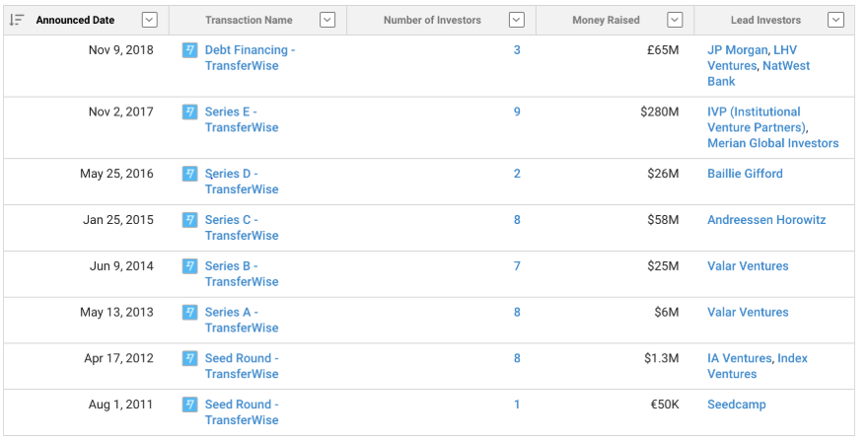The width and height of the screenshot is (868, 442).
Task: Click the Seedcamp lead investor link
Action: point(736,405)
